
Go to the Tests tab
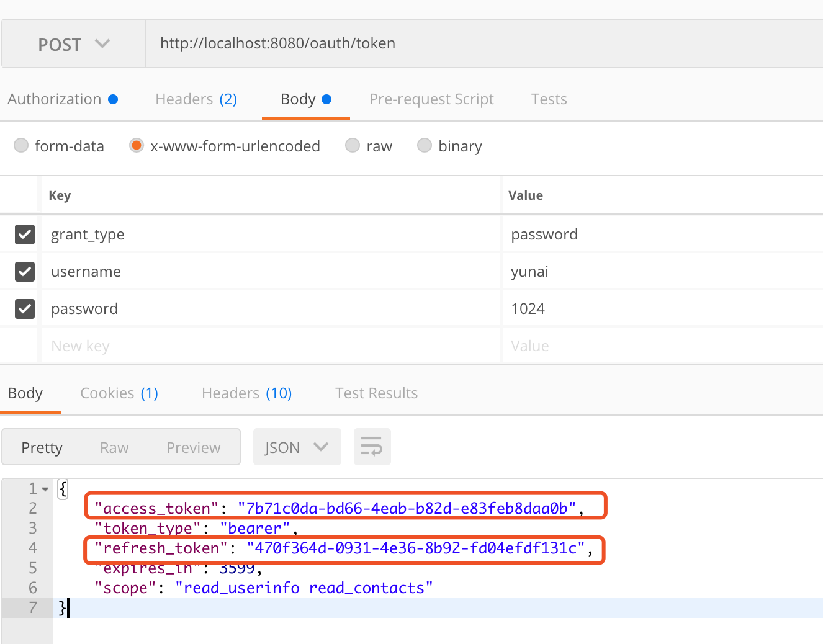click(x=549, y=99)
